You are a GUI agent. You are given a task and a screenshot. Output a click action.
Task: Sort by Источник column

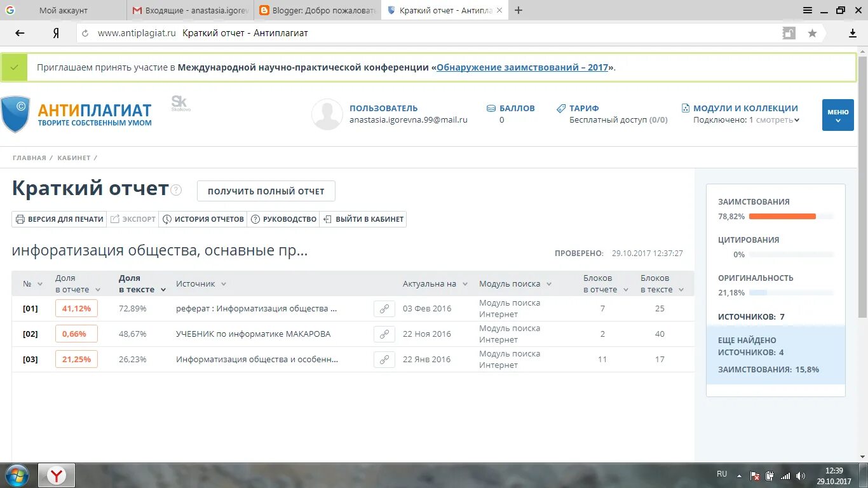click(x=223, y=284)
